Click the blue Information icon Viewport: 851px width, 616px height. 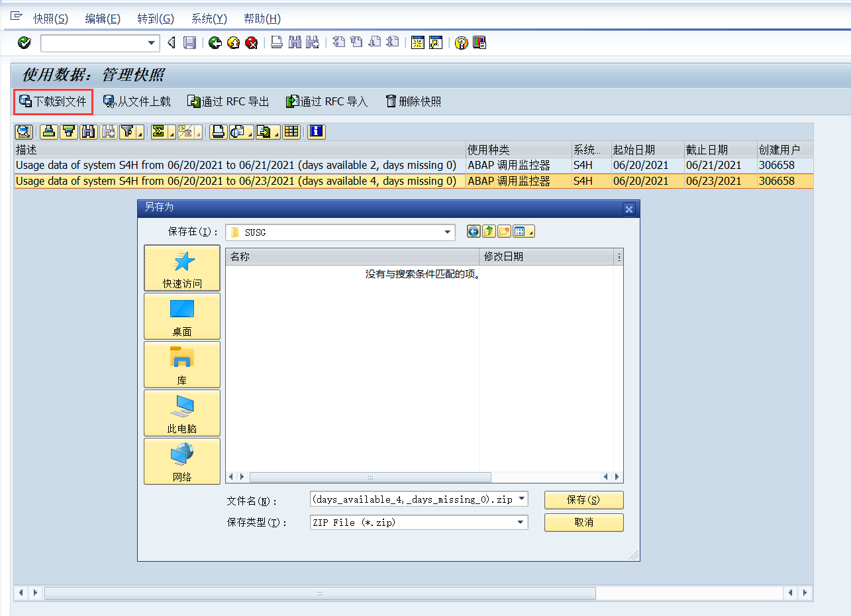[x=316, y=132]
